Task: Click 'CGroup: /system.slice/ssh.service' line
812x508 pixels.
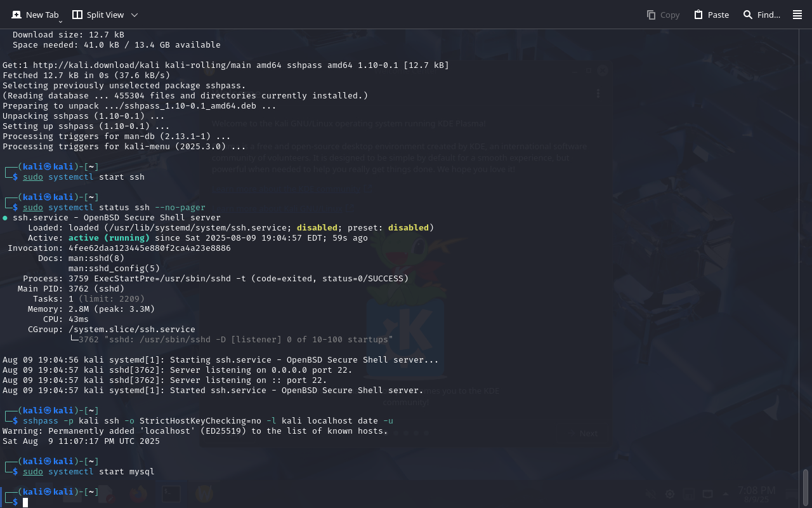Action: click(112, 330)
